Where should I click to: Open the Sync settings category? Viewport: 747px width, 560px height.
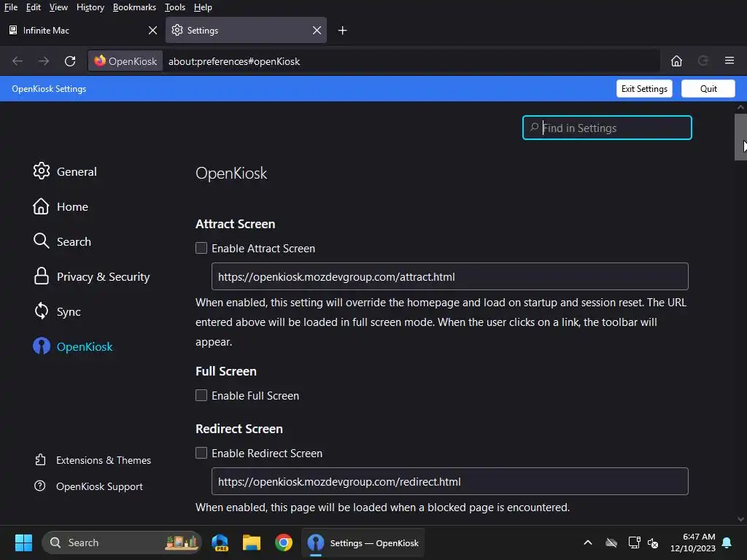(x=57, y=311)
